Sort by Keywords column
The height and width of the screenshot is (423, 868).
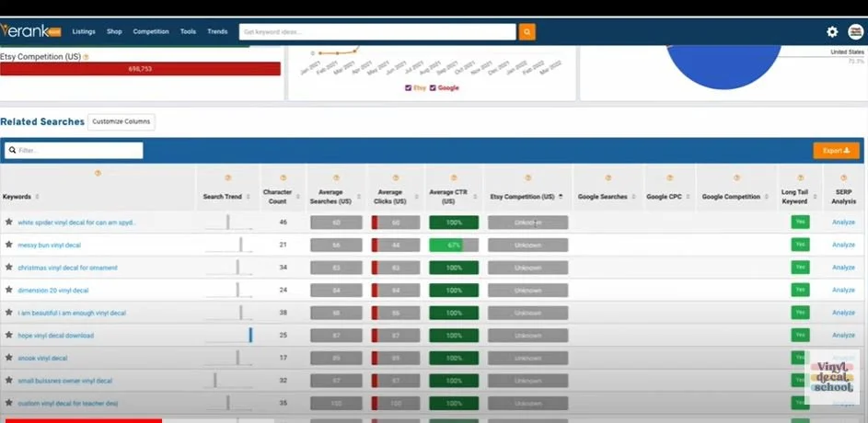(37, 197)
